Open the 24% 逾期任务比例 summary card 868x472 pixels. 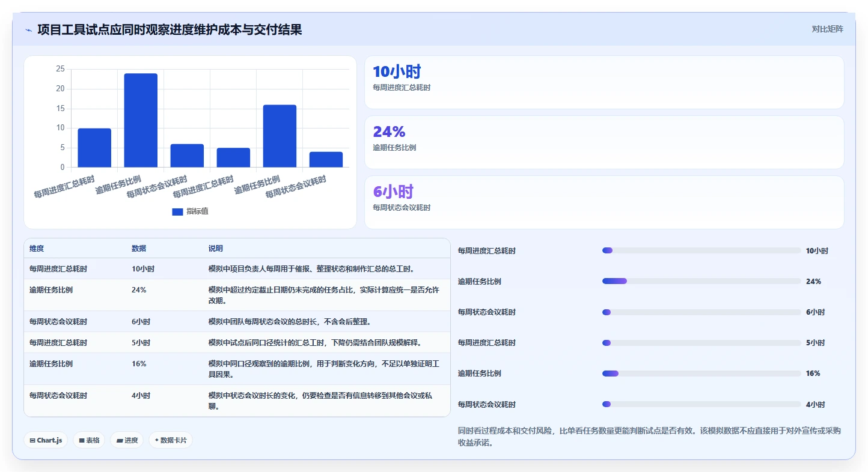[604, 142]
